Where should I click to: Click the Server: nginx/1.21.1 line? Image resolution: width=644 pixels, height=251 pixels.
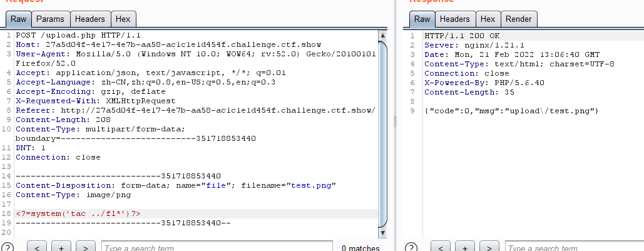(x=474, y=45)
